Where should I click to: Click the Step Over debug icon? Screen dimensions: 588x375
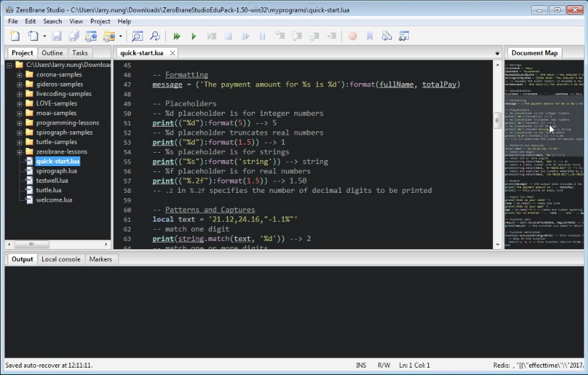coord(297,36)
